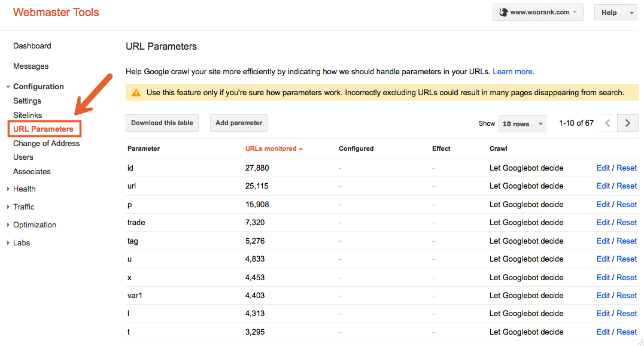This screenshot has height=346, width=644.
Task: Edit the id parameter
Action: (603, 168)
